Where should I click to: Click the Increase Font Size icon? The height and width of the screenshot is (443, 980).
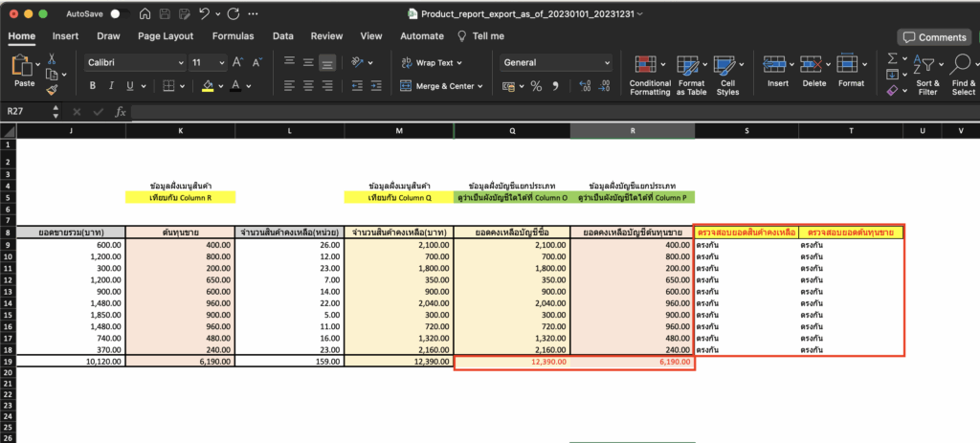click(x=238, y=62)
